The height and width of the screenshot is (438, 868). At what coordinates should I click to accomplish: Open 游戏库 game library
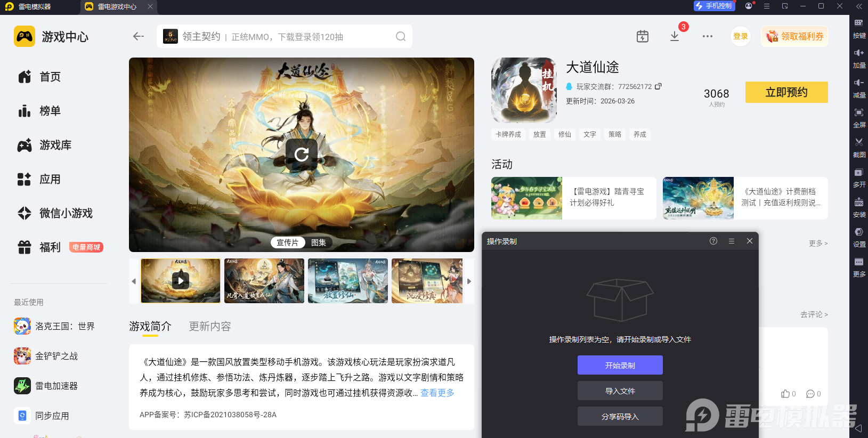point(45,145)
